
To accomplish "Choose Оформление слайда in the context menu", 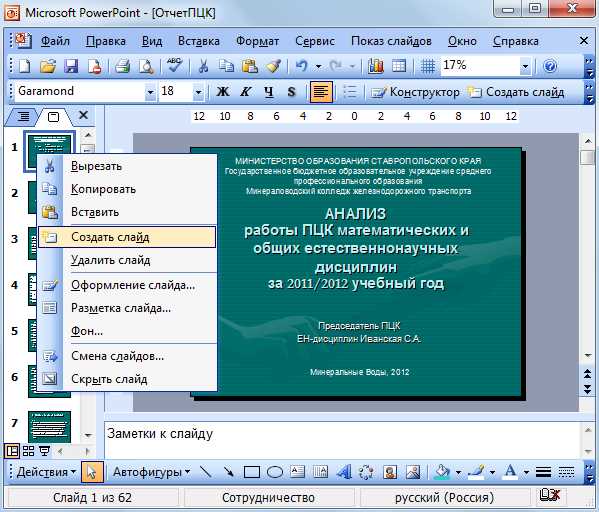I will 127,285.
